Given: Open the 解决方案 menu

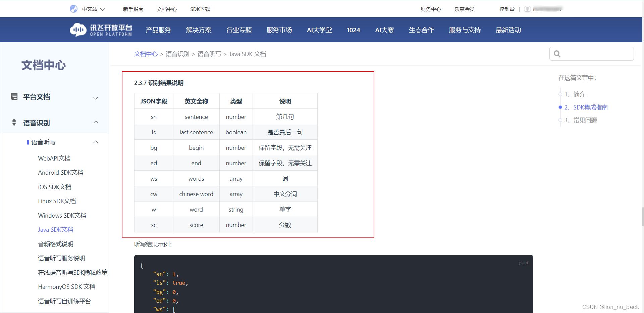Looking at the screenshot, I should click(199, 30).
